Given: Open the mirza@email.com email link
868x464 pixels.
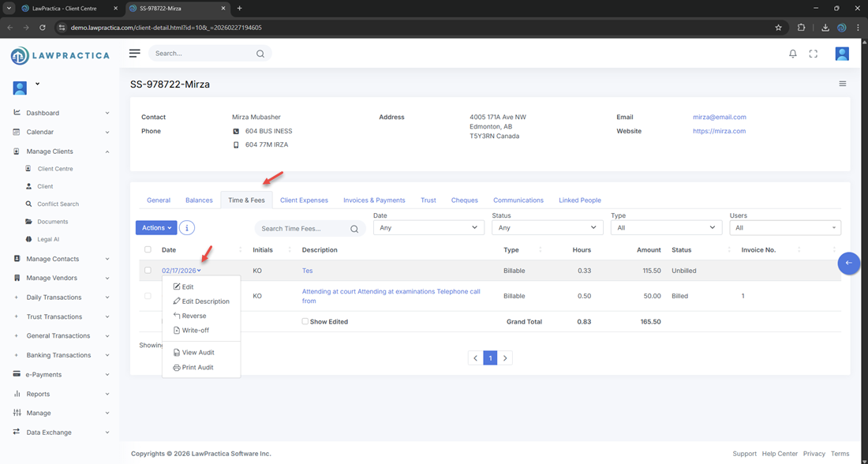Looking at the screenshot, I should 719,117.
